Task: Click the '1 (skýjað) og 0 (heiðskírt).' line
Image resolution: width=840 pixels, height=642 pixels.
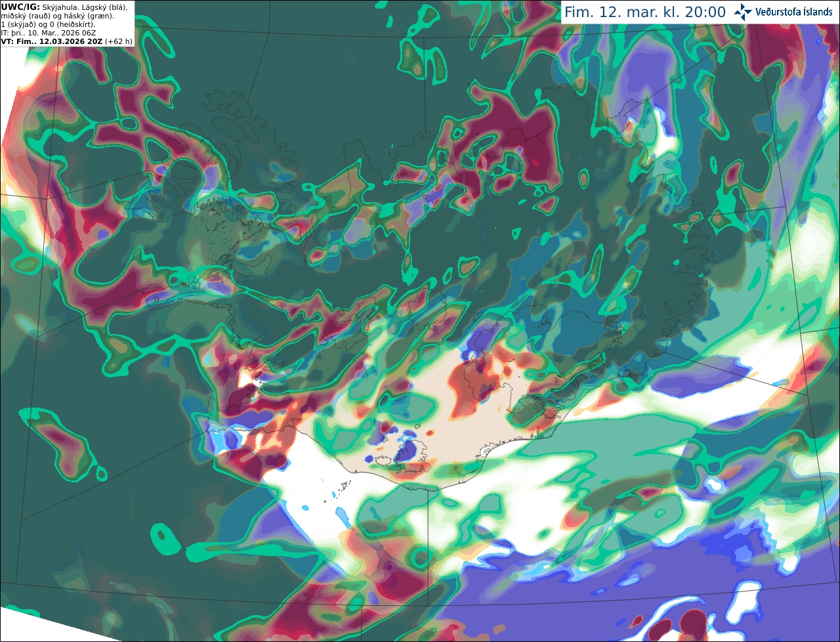Action: coord(48,24)
